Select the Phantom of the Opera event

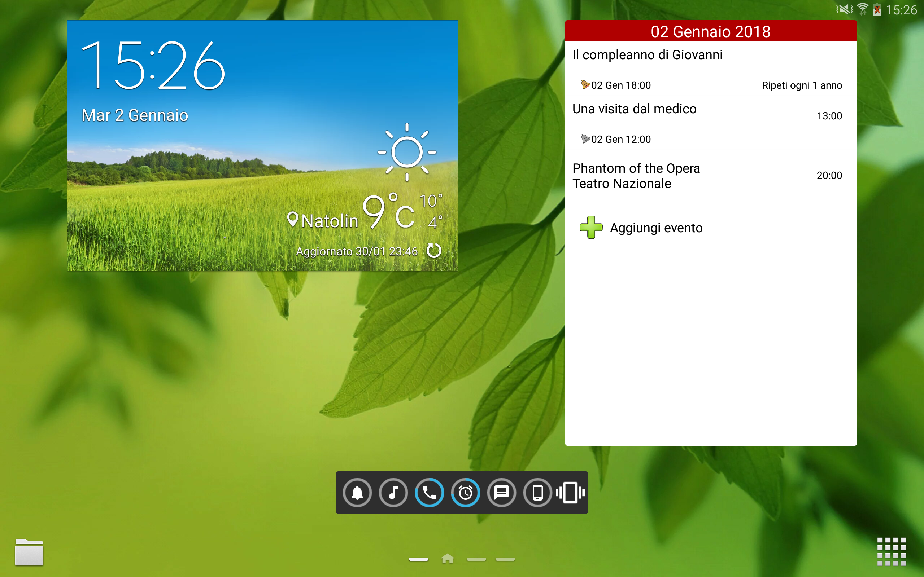[x=711, y=176]
